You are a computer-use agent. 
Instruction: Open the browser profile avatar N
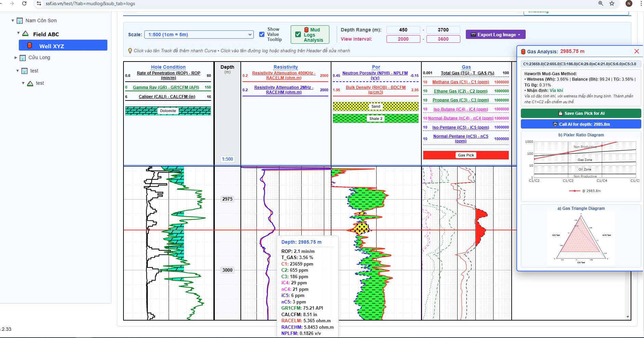(x=629, y=3)
